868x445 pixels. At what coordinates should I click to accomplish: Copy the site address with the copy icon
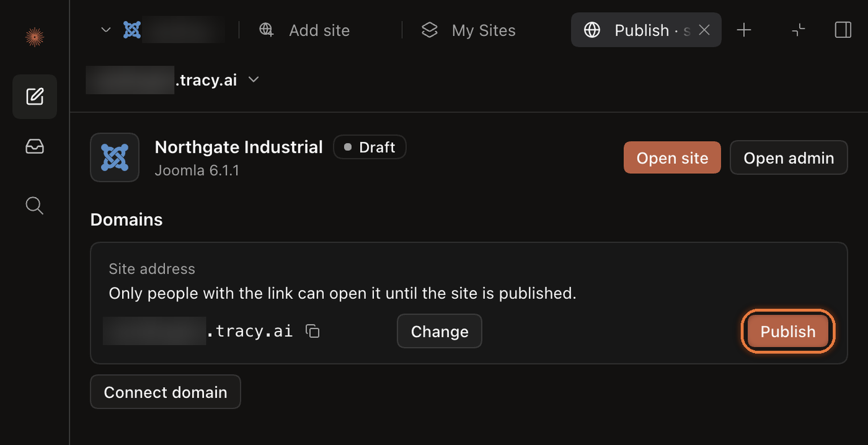312,331
